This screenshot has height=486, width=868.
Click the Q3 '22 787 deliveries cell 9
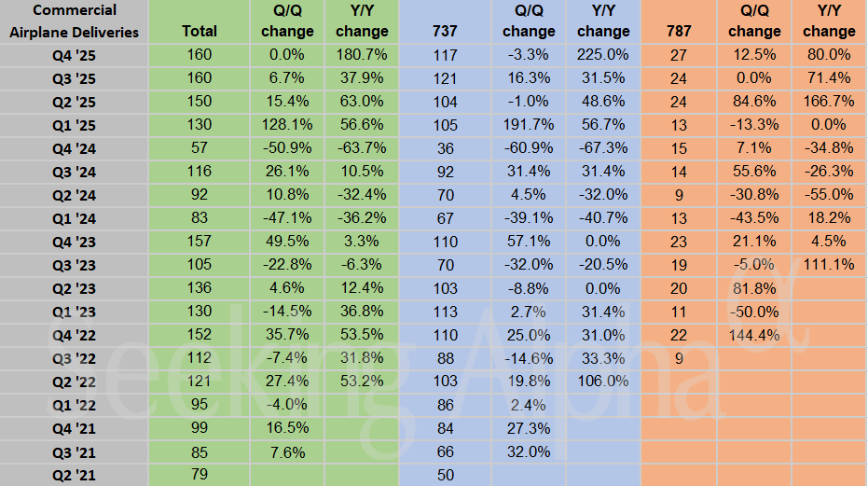pyautogui.click(x=680, y=358)
